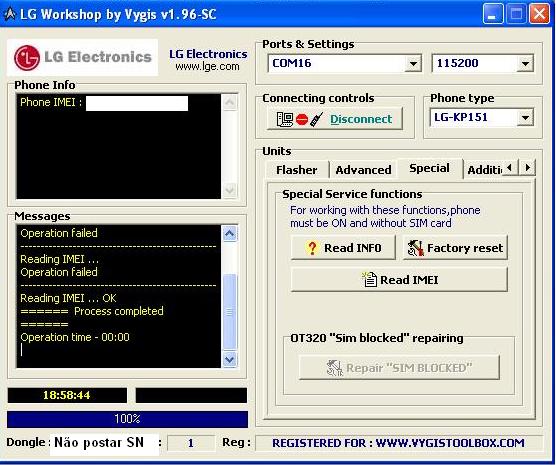Click the document icon on Read IMEI
This screenshot has width=556, height=465.
(369, 279)
